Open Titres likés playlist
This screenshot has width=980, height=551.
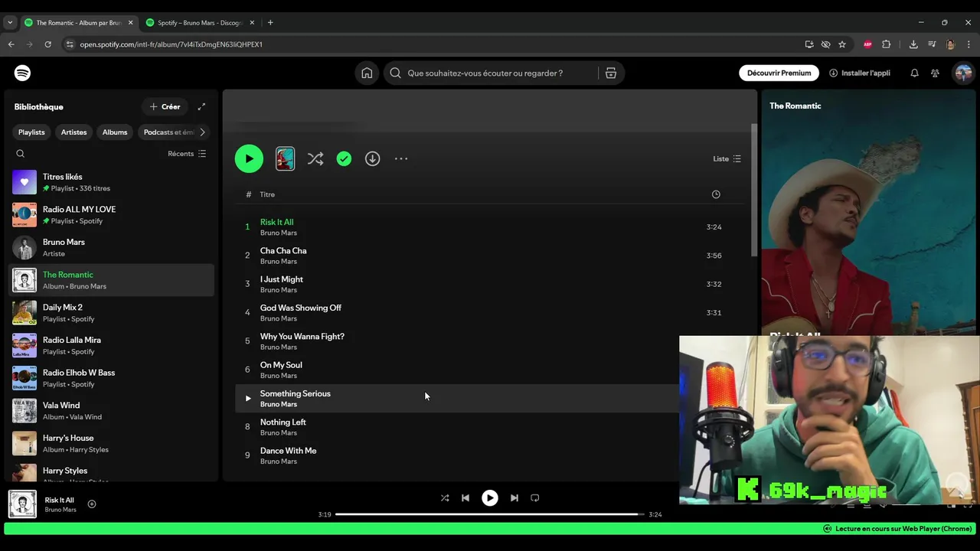click(112, 182)
